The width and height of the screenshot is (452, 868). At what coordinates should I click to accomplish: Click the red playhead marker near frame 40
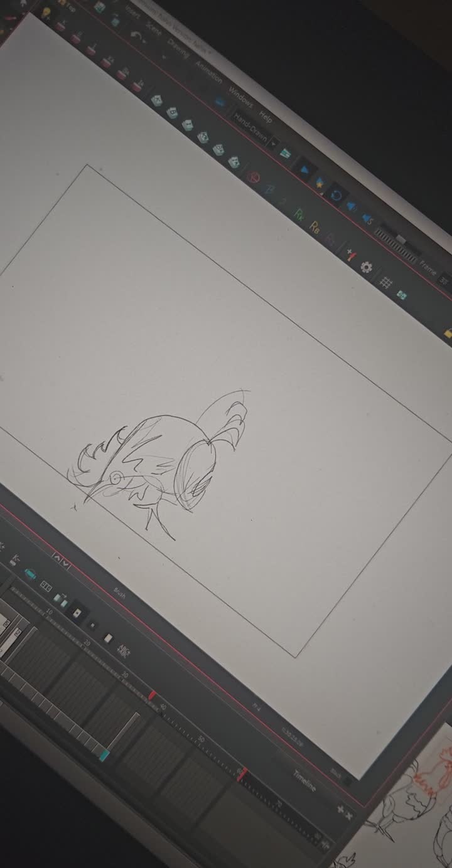pyautogui.click(x=152, y=695)
